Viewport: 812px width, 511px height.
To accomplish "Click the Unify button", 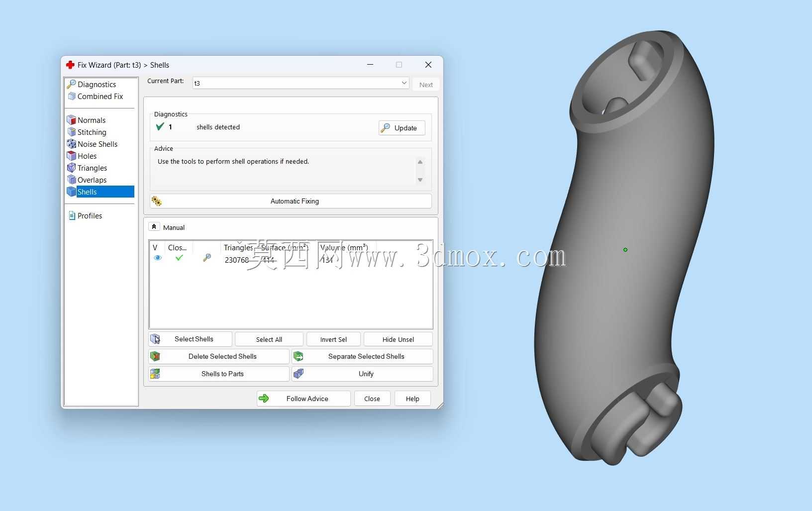I will pyautogui.click(x=362, y=374).
